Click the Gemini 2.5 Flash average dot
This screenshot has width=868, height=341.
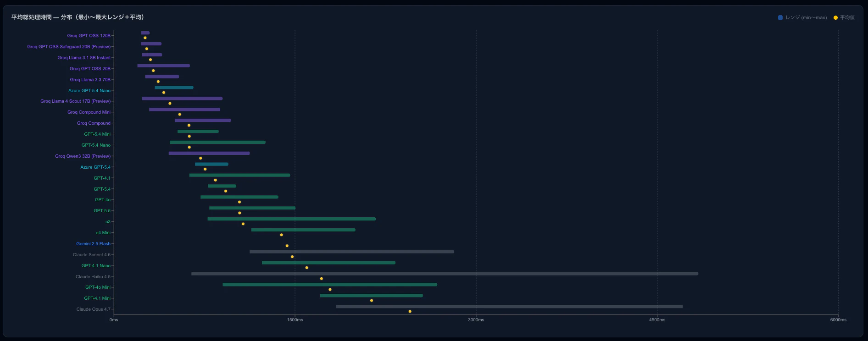click(x=287, y=246)
